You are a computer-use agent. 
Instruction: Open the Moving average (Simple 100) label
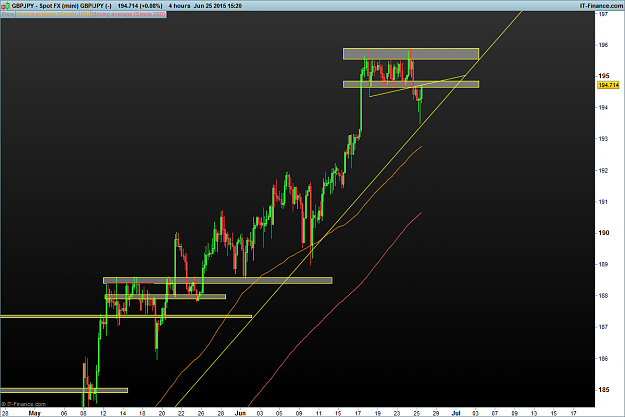point(53,14)
